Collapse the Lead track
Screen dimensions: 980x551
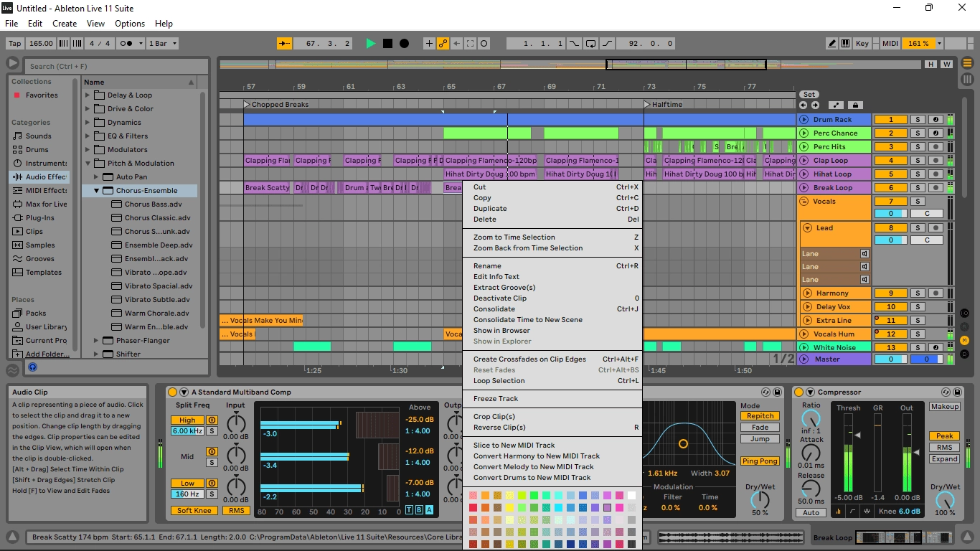(809, 228)
